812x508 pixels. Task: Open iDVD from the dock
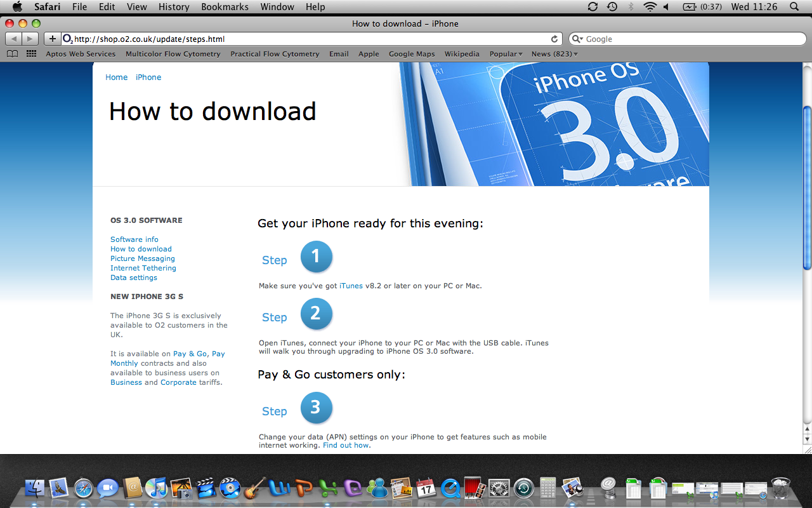(x=230, y=488)
